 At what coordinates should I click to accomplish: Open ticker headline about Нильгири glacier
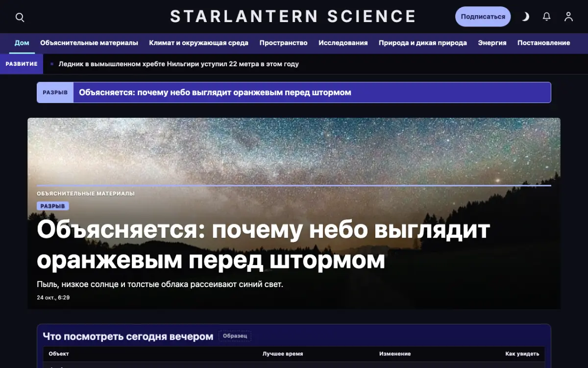click(x=178, y=64)
